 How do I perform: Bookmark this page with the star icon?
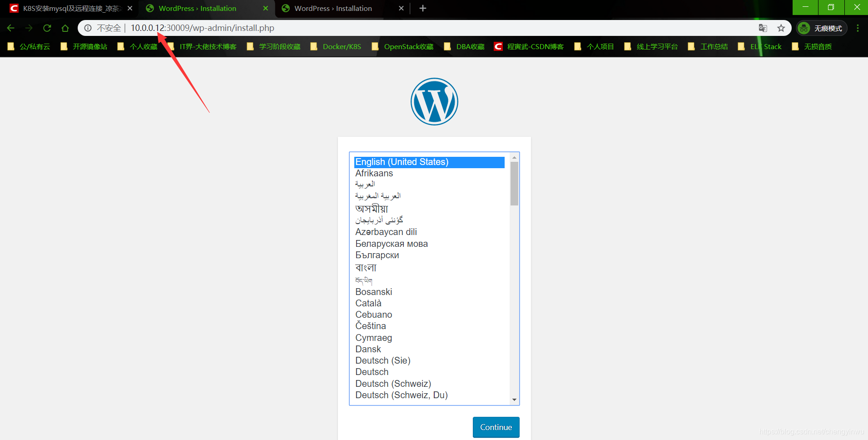coord(781,28)
